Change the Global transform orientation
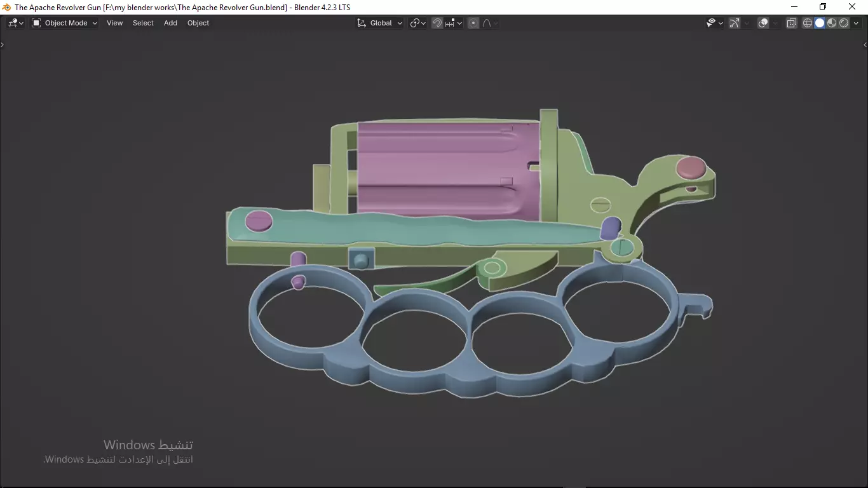868x488 pixels. pyautogui.click(x=379, y=23)
